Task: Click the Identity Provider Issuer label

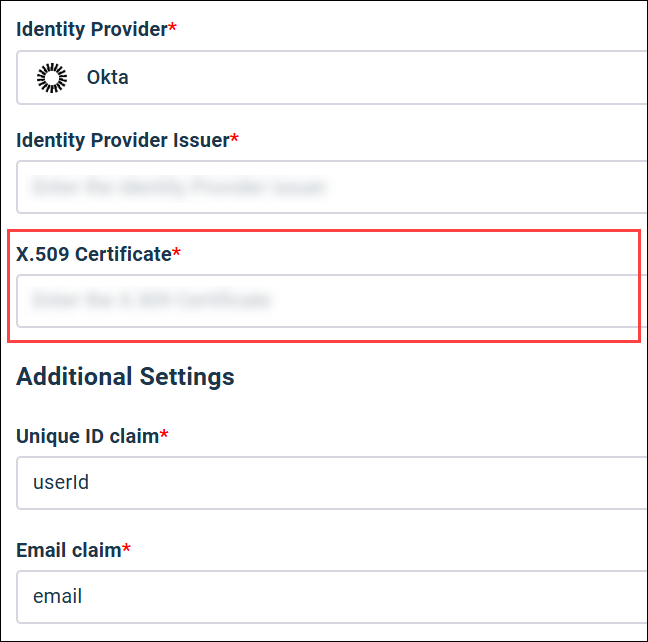Action: coord(122,140)
